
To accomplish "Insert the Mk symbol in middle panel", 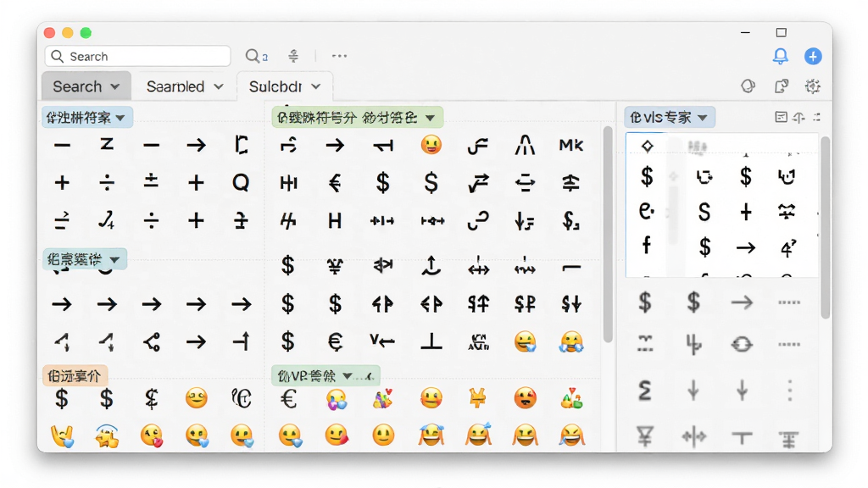I will 571,145.
